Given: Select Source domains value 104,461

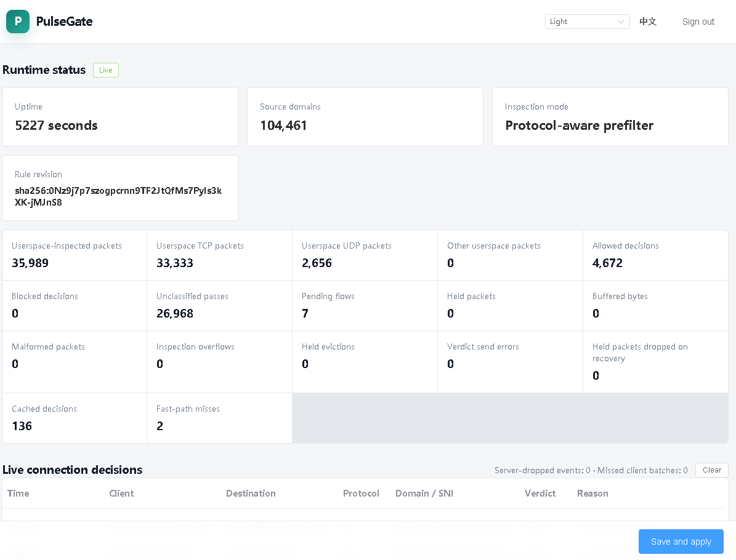Looking at the screenshot, I should coord(283,125).
